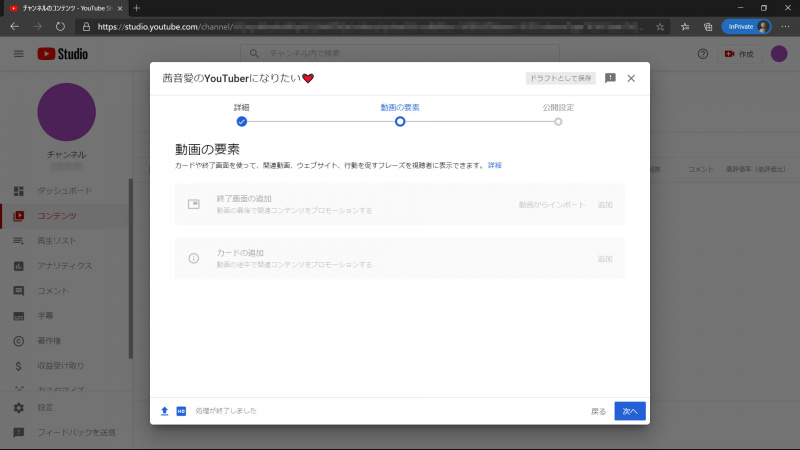800x450 pixels.
Task: Open コメント in the sidebar
Action: (x=53, y=290)
